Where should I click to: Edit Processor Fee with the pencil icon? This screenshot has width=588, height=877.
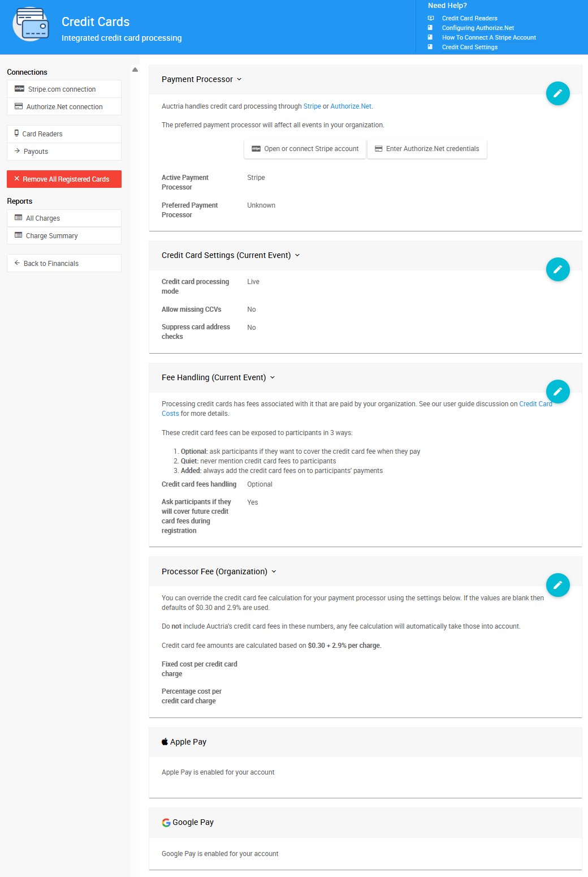click(x=558, y=584)
